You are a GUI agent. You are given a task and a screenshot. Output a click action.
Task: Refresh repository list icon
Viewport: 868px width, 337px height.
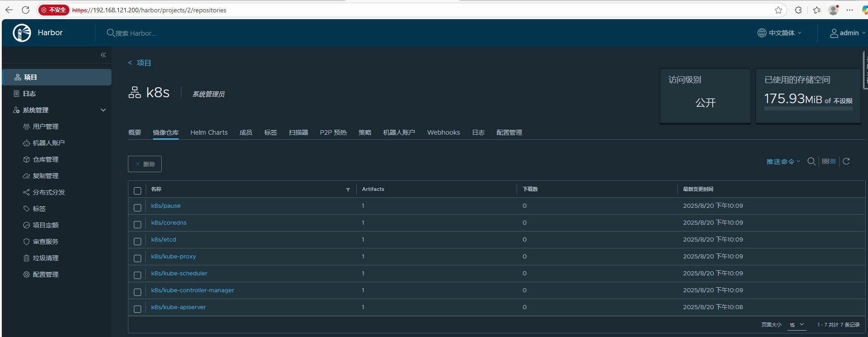tap(846, 161)
